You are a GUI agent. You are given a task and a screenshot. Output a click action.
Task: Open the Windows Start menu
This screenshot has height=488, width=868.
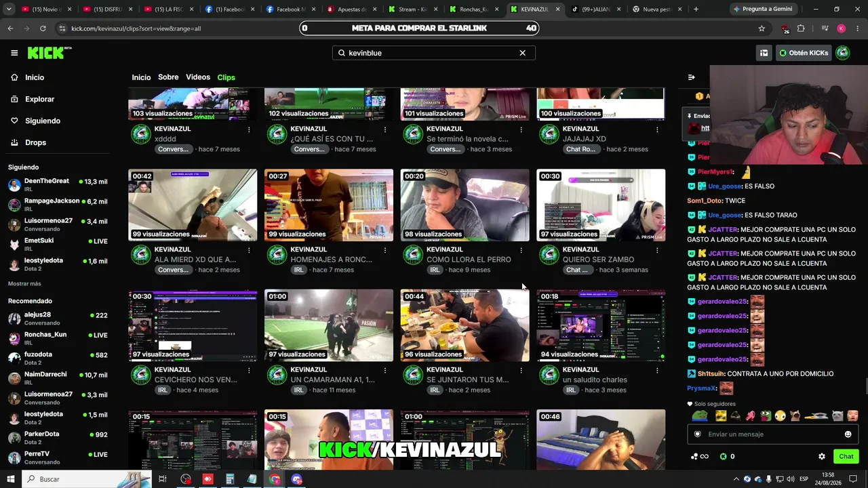11,479
